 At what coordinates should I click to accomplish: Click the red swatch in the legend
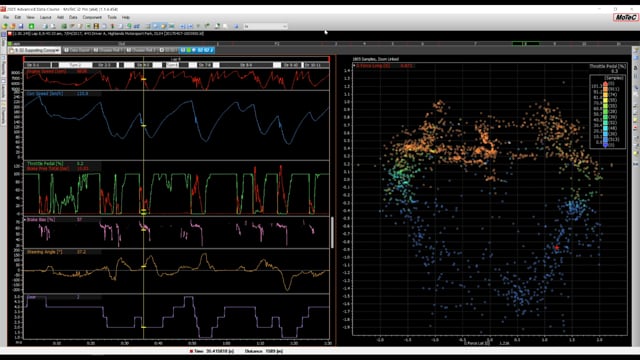tap(605, 84)
